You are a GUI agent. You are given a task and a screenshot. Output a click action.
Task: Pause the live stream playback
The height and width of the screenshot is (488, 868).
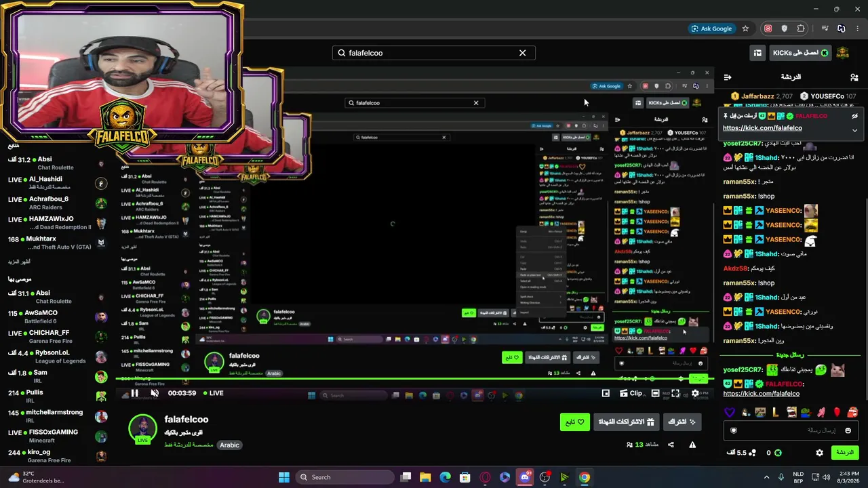click(135, 393)
